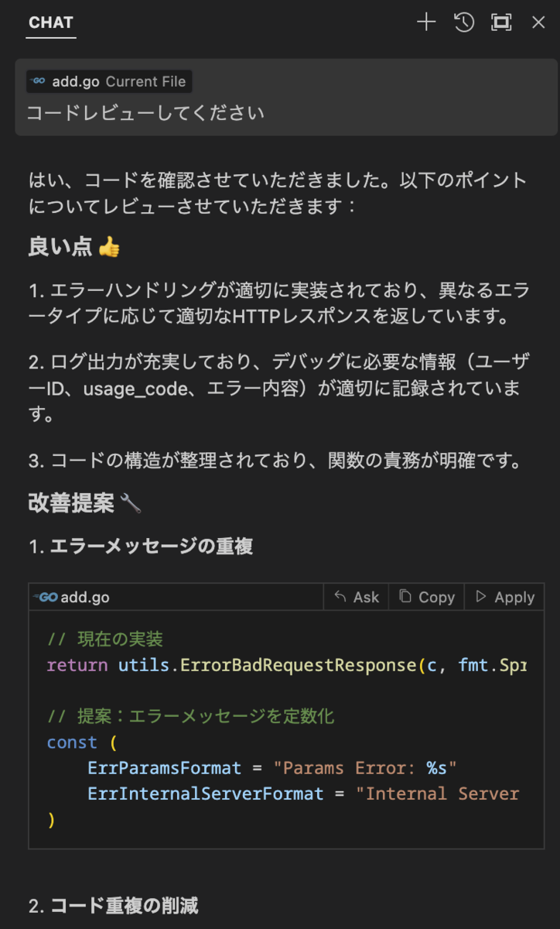
Task: Click the Apply play triangle icon
Action: coord(481,596)
